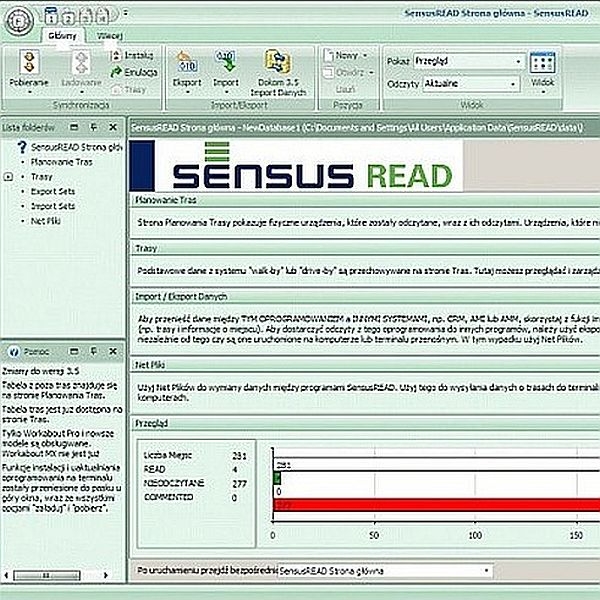Open the quick access toolbar customize arrow
The image size is (600, 600).
126,13
